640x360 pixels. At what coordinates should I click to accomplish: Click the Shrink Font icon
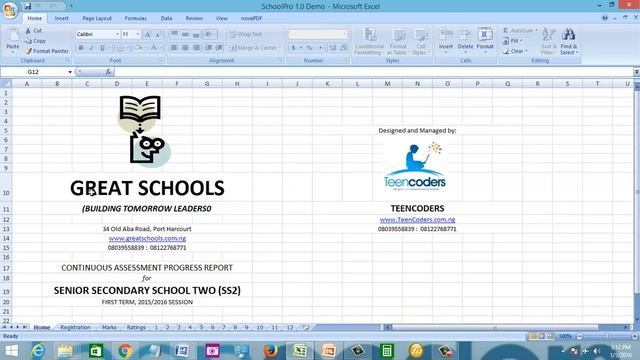pos(158,35)
